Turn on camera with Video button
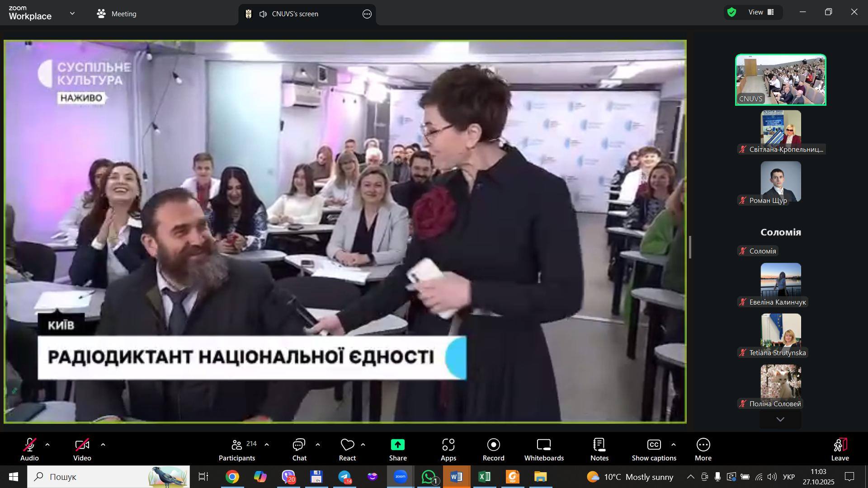This screenshot has width=868, height=488. [x=82, y=450]
